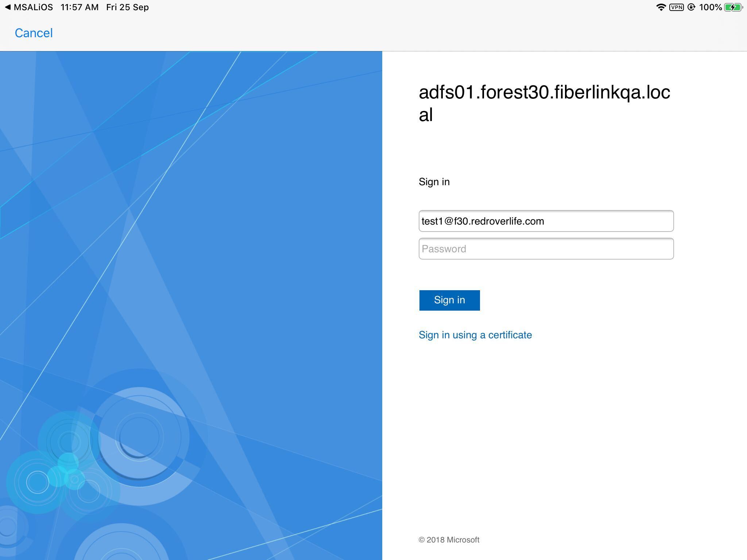747x560 pixels.
Task: Cancel the sign-in flow
Action: (x=34, y=33)
